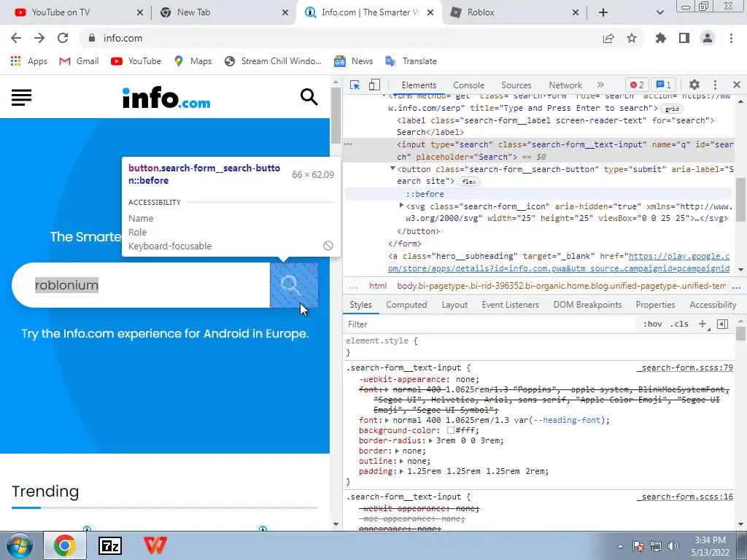Expand the active font shorthand property
The image size is (747, 560).
click(x=387, y=420)
